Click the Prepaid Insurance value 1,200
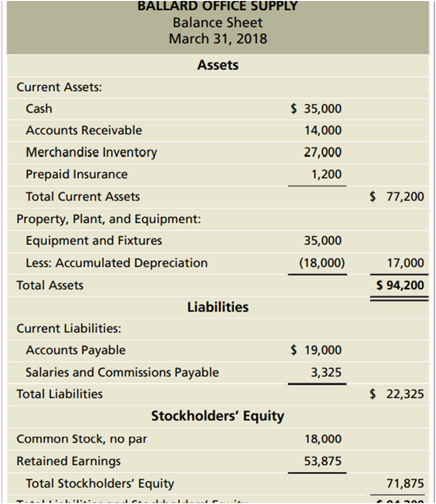This screenshot has height=504, width=436. [x=327, y=174]
